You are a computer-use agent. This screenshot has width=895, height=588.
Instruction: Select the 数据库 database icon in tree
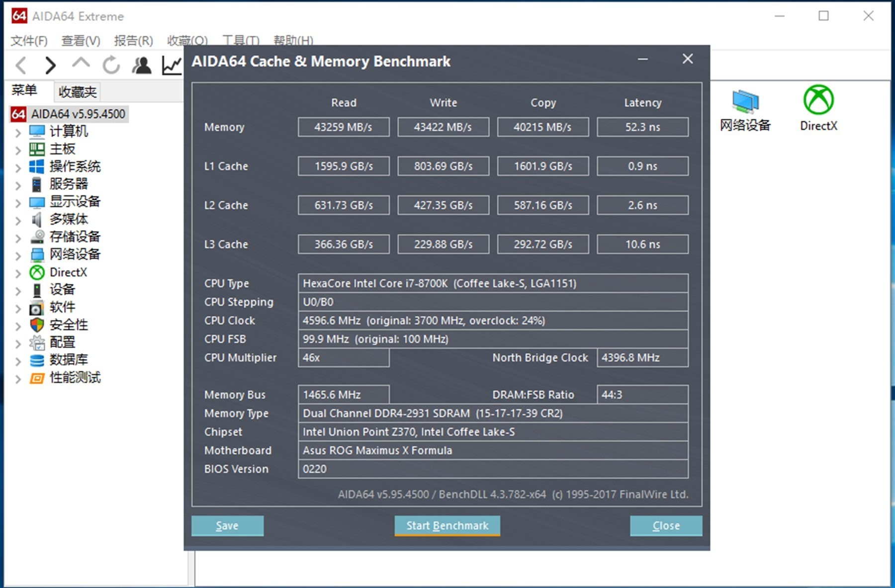(37, 360)
